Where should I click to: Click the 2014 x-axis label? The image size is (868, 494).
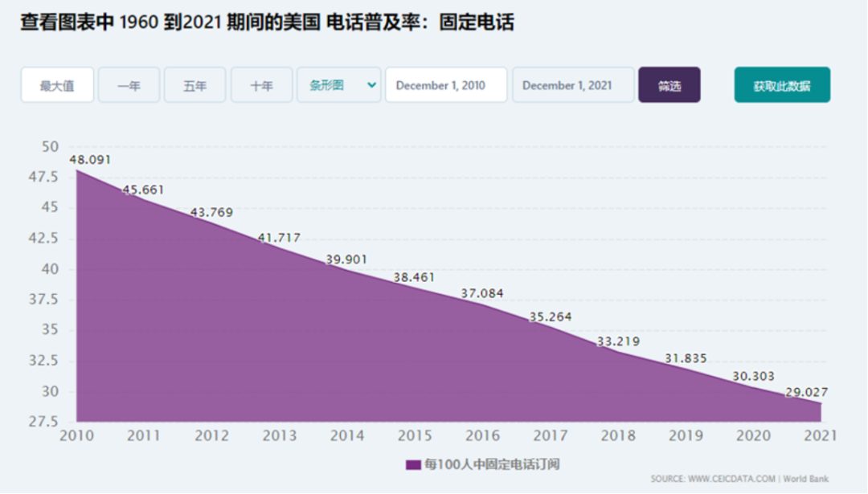tap(347, 436)
